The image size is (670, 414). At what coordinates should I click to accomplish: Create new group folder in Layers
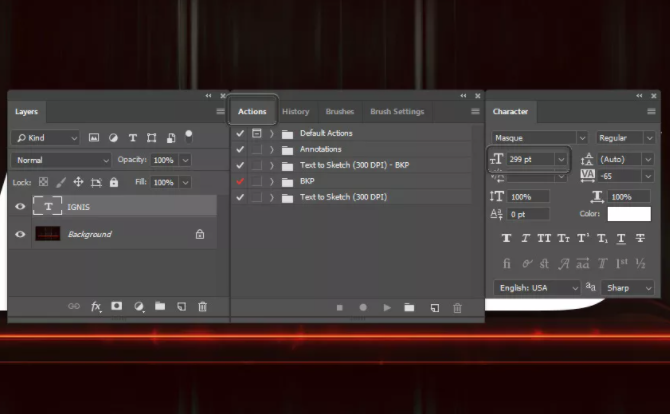pyautogui.click(x=160, y=306)
